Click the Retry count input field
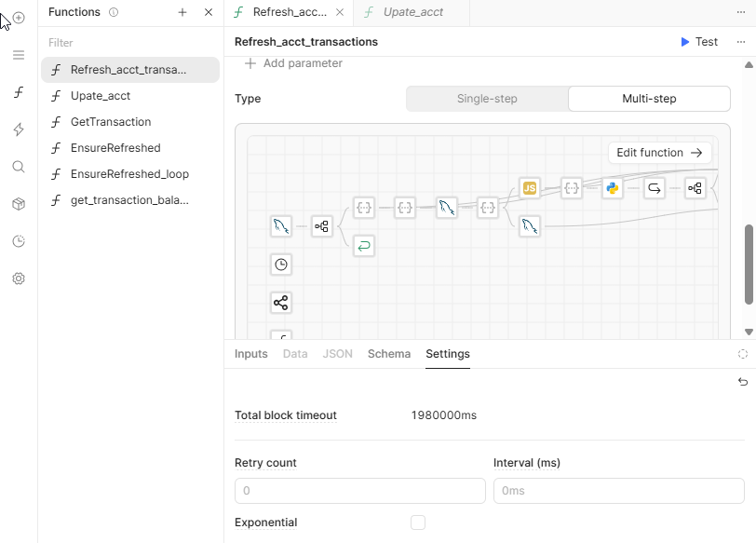The image size is (756, 543). click(359, 491)
